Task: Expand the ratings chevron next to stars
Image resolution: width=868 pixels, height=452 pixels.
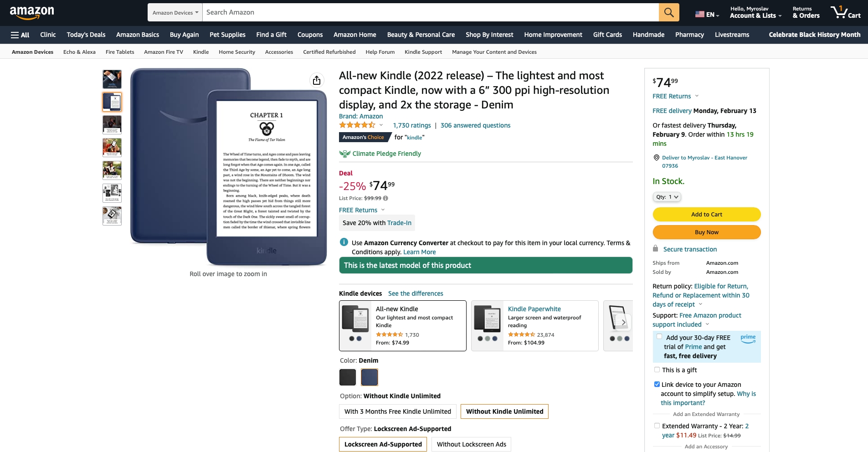Action: (381, 125)
